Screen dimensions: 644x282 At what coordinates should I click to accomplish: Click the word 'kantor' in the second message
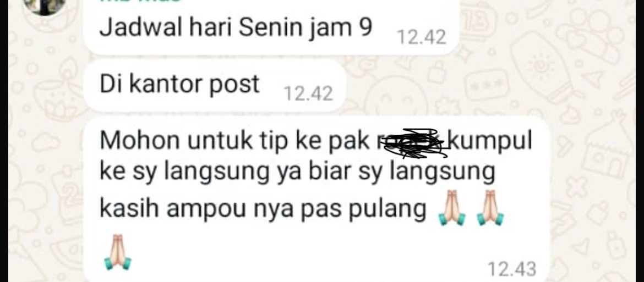(x=165, y=84)
